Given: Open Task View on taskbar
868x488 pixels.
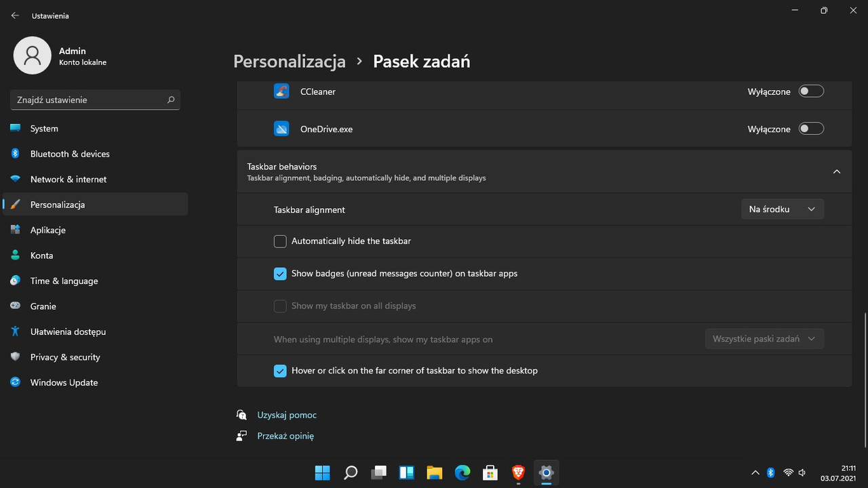Looking at the screenshot, I should pos(378,472).
